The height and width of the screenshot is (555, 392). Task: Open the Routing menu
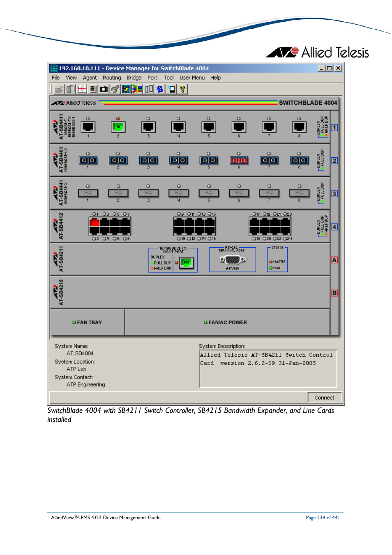[x=112, y=78]
